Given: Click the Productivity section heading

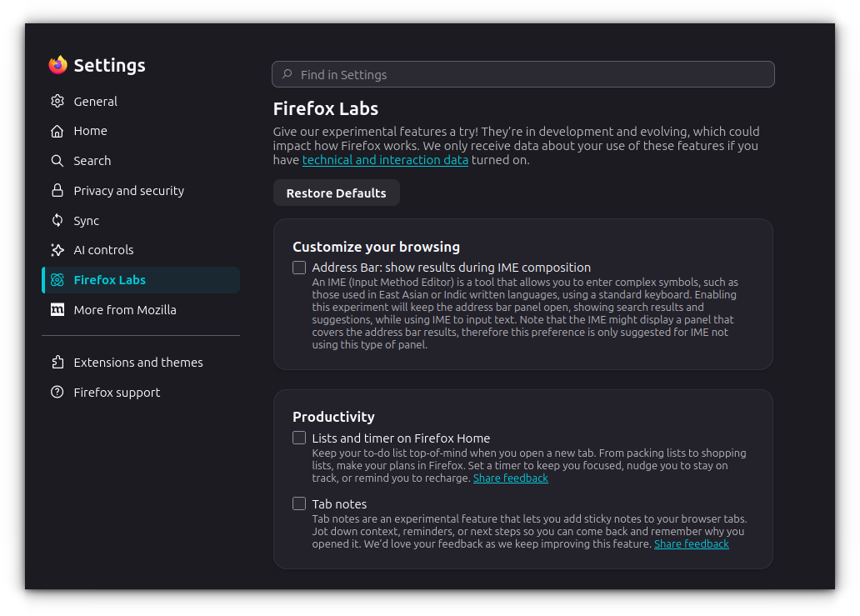Looking at the screenshot, I should click(x=333, y=417).
